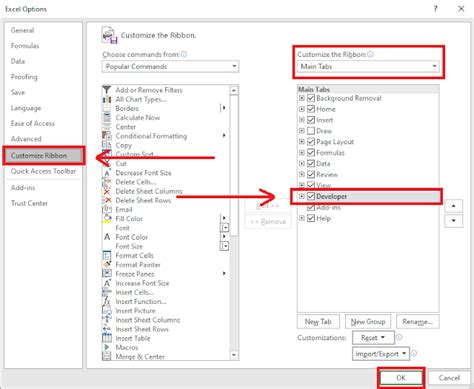Open the Reset customizations dropdown
Image resolution: width=474 pixels, height=389 pixels.
(373, 338)
